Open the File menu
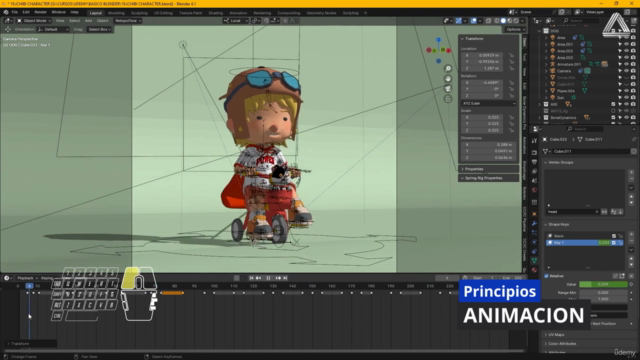The image size is (640, 360). (15, 12)
